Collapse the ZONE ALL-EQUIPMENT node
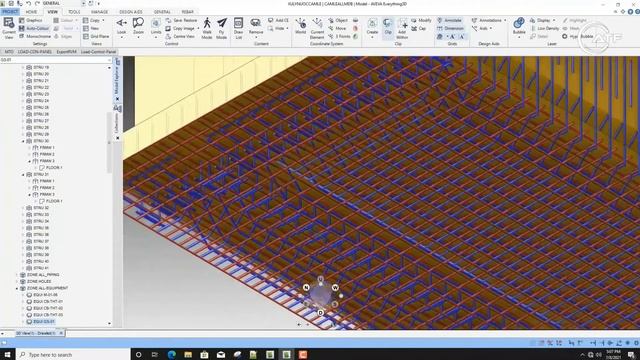 (17, 289)
